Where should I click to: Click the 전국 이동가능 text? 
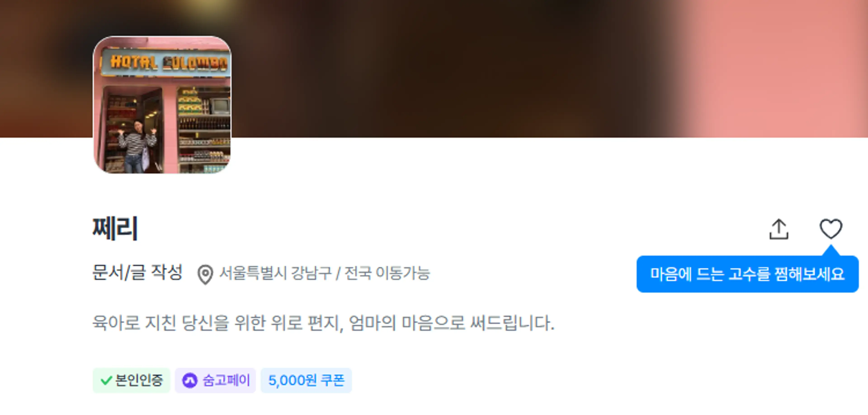tap(387, 273)
